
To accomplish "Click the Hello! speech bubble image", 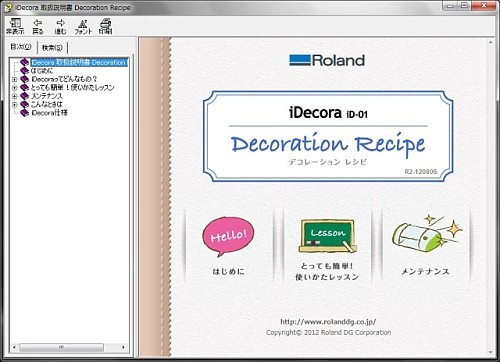I will tap(228, 237).
